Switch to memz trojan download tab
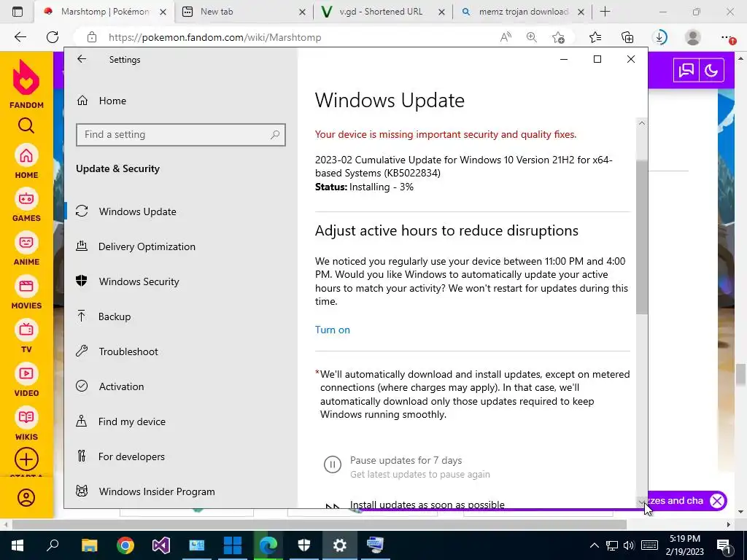The height and width of the screenshot is (560, 747). pyautogui.click(x=522, y=12)
